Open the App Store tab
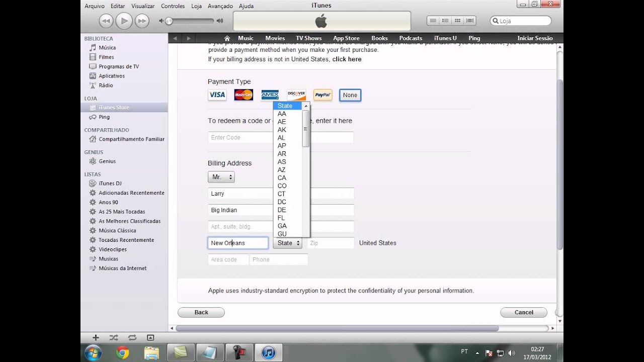Screen dimensions: 644x362 click(346, 38)
